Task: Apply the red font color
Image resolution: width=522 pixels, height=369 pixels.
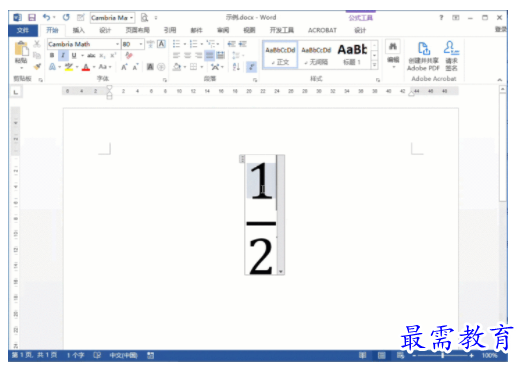Action: [86, 67]
